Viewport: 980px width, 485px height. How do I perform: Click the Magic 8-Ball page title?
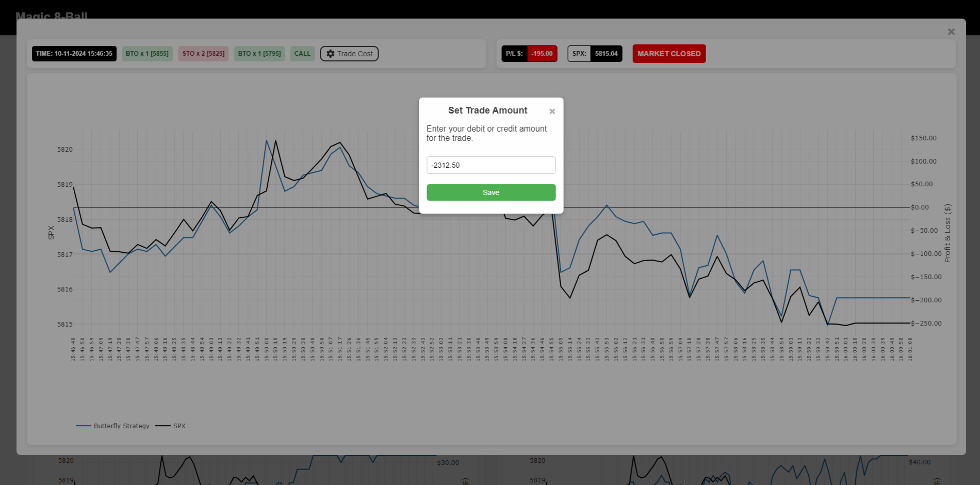[x=52, y=16]
